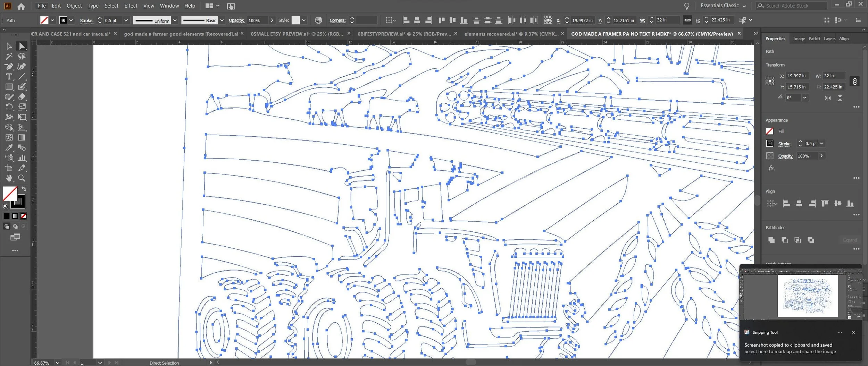868x366 pixels.
Task: Switch to the Layers panel tab
Action: [x=829, y=39]
